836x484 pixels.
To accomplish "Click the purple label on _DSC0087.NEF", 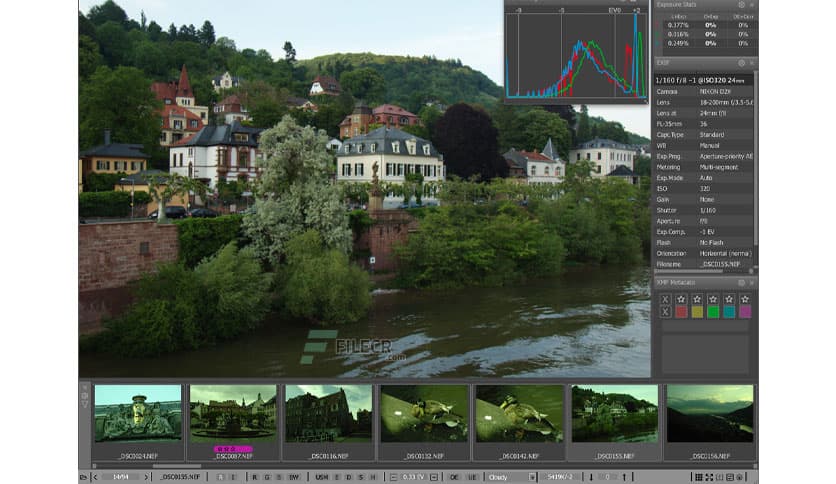I will (233, 449).
